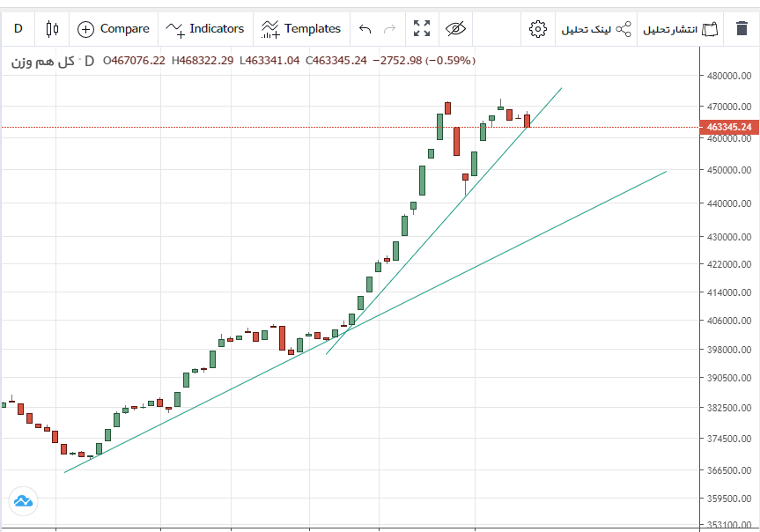Open the D timeframe interval selector
Screen dimensions: 760x532
click(18, 29)
